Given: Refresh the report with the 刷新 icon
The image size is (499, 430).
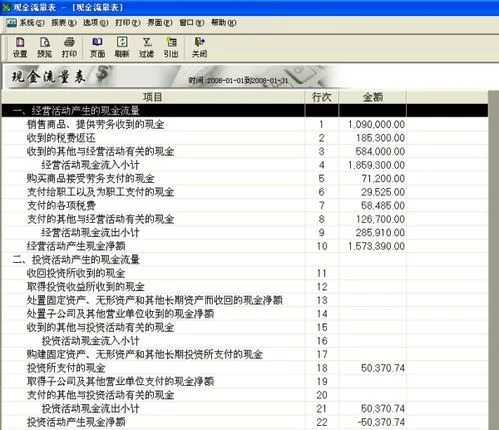Looking at the screenshot, I should [122, 47].
